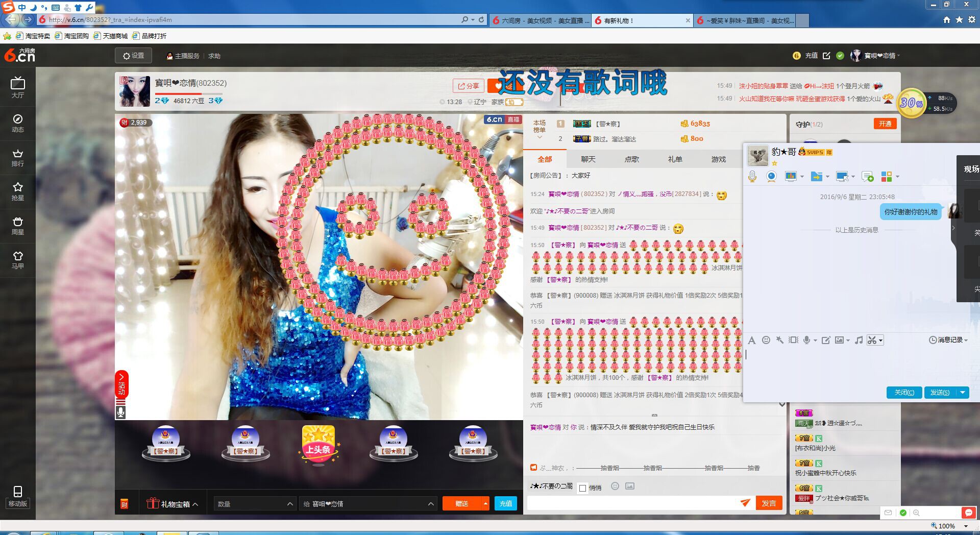The width and height of the screenshot is (980, 535).
Task: Click the blue 充值 button in gift bar
Action: coord(506,503)
